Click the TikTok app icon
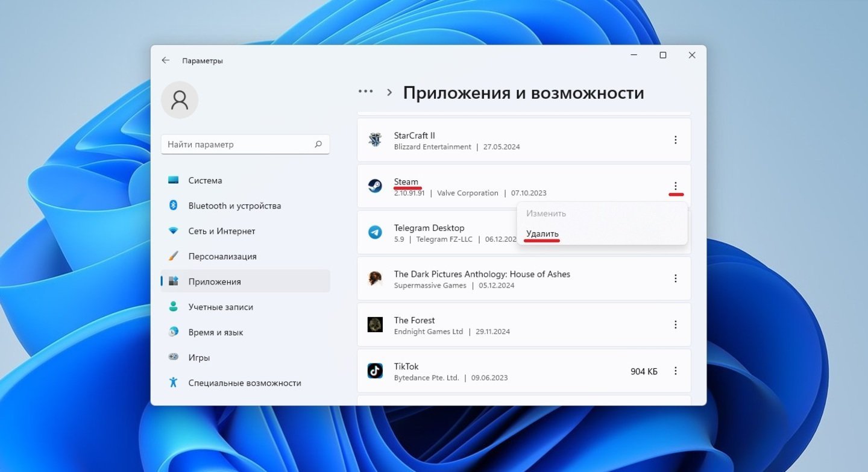 click(x=375, y=371)
